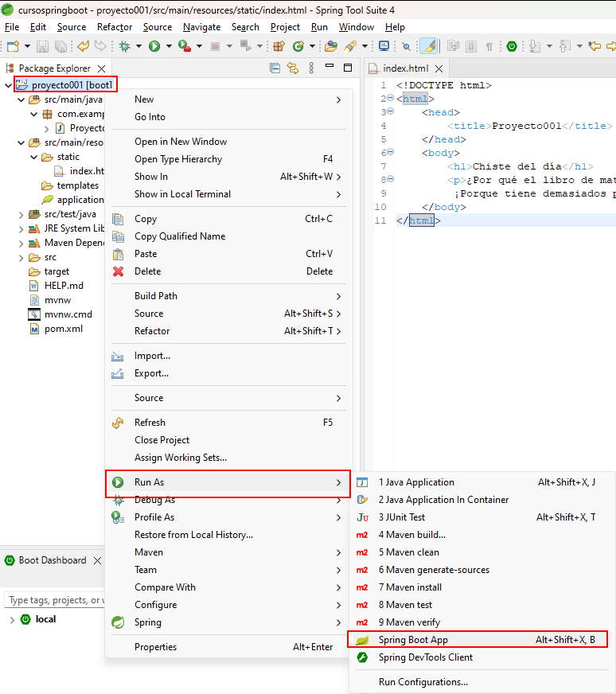Select pom.xml in Package Explorer

click(64, 329)
